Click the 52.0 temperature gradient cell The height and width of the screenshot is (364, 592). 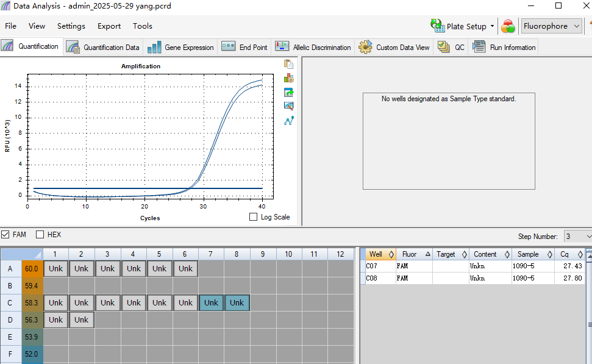(x=32, y=354)
